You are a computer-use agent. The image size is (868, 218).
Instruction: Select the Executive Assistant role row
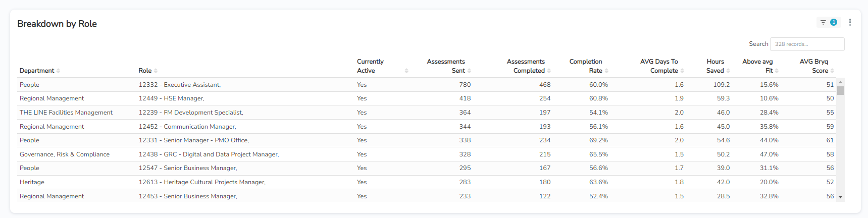click(x=179, y=85)
